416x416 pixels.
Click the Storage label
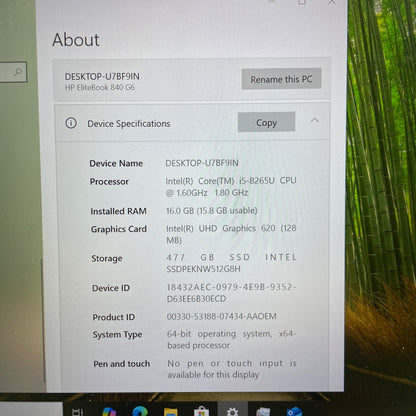pyautogui.click(x=107, y=259)
